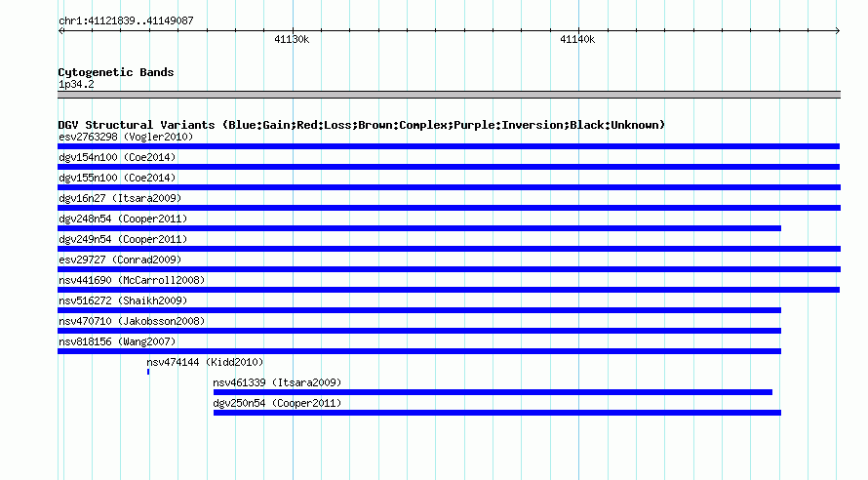
Task: Click the nsv470710 (Jakobsson2008) label
Action: [x=132, y=321]
